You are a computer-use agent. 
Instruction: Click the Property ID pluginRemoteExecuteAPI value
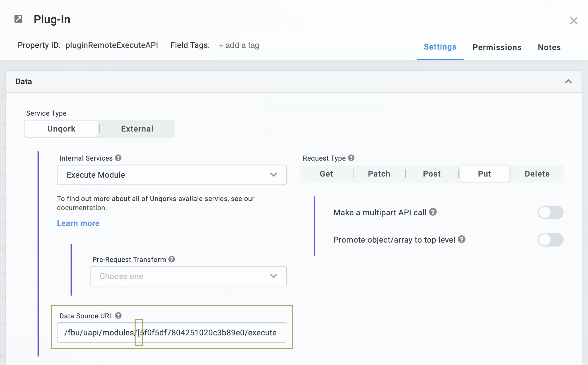pos(112,45)
